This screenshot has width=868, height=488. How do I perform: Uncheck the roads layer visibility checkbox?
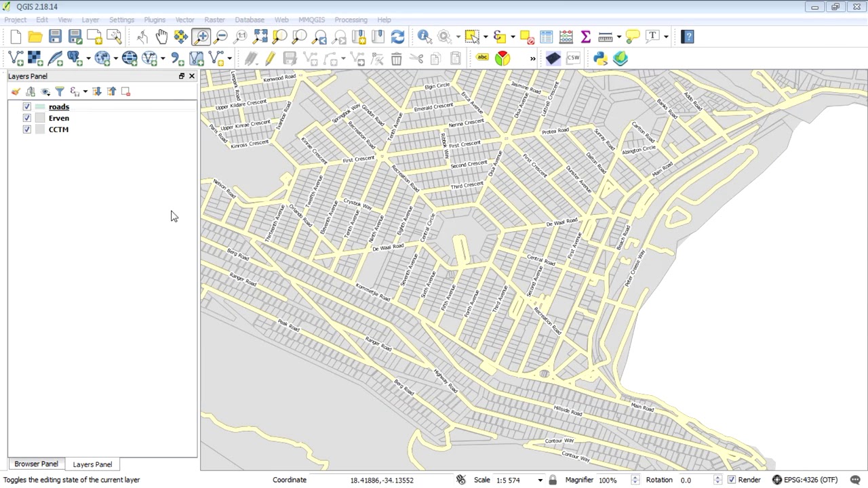pyautogui.click(x=27, y=106)
